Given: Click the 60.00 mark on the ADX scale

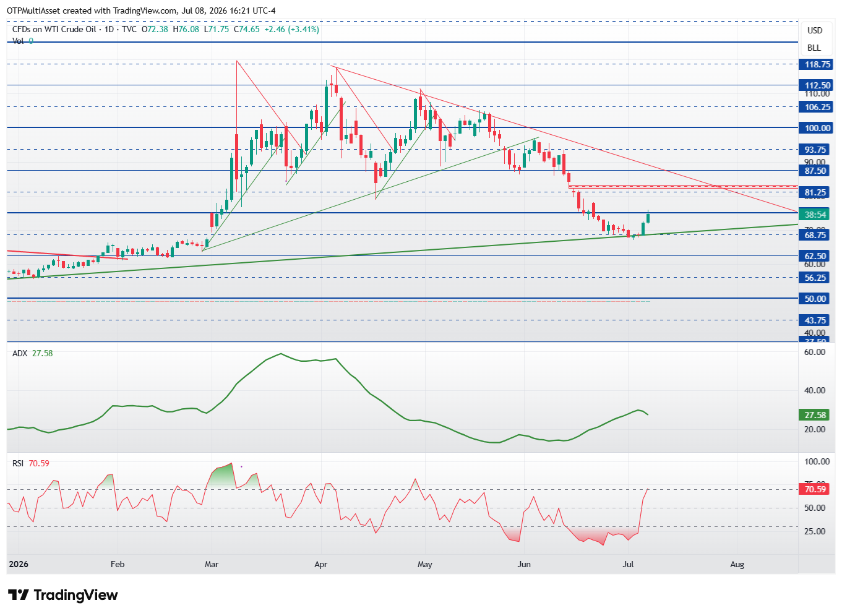Looking at the screenshot, I should [815, 352].
